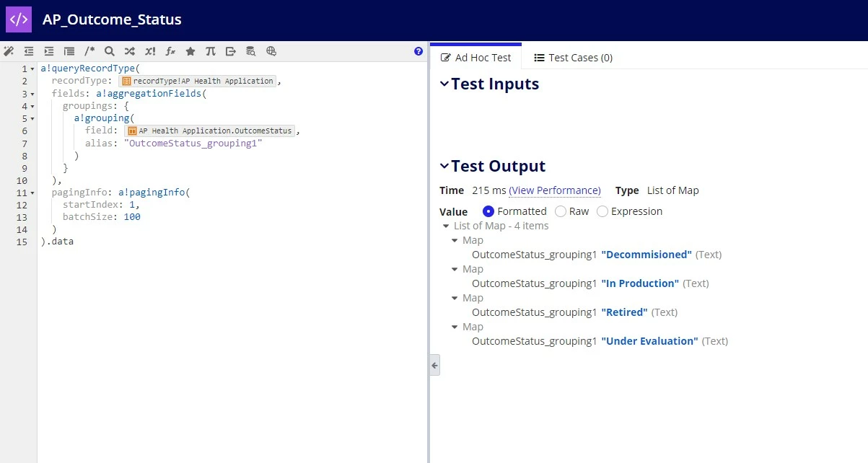Select the Raw value radio button
The width and height of the screenshot is (868, 463).
[x=561, y=211]
